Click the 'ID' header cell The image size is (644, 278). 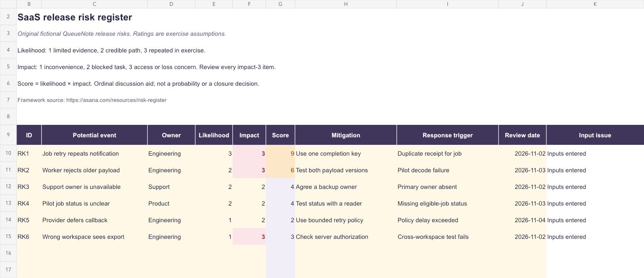click(29, 135)
